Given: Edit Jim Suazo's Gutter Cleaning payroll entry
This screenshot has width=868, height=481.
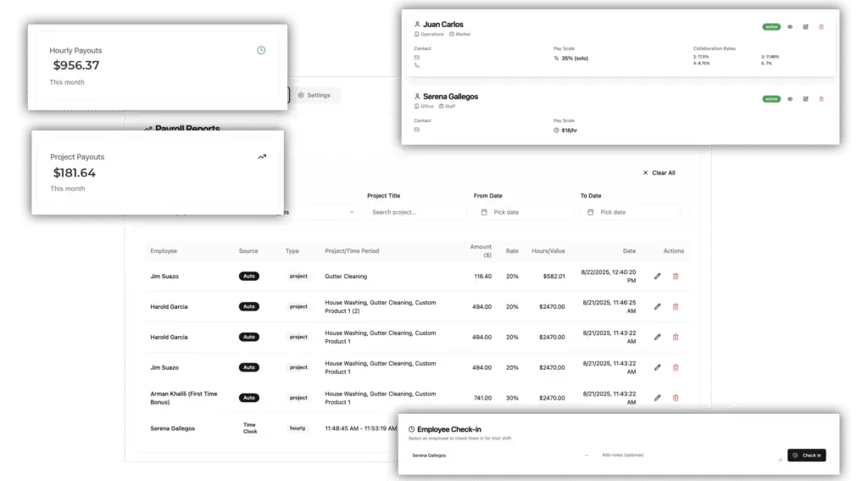Looking at the screenshot, I should pyautogui.click(x=657, y=276).
